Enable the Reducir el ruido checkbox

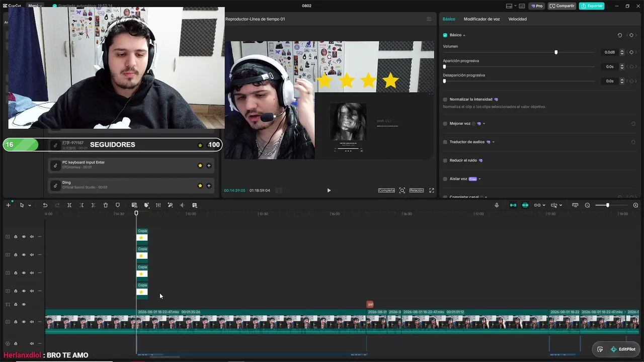coord(445,160)
